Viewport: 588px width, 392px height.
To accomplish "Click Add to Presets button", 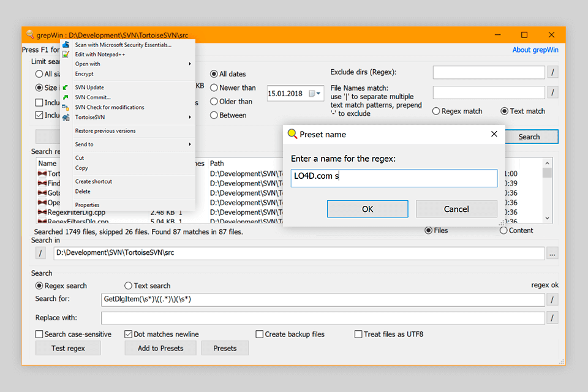I will point(160,349).
